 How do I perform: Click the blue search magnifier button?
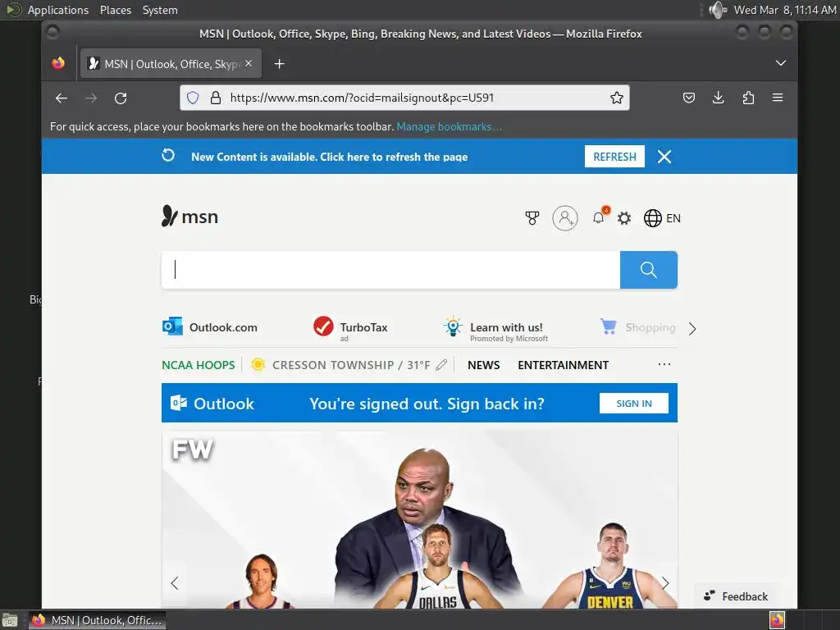click(x=649, y=270)
